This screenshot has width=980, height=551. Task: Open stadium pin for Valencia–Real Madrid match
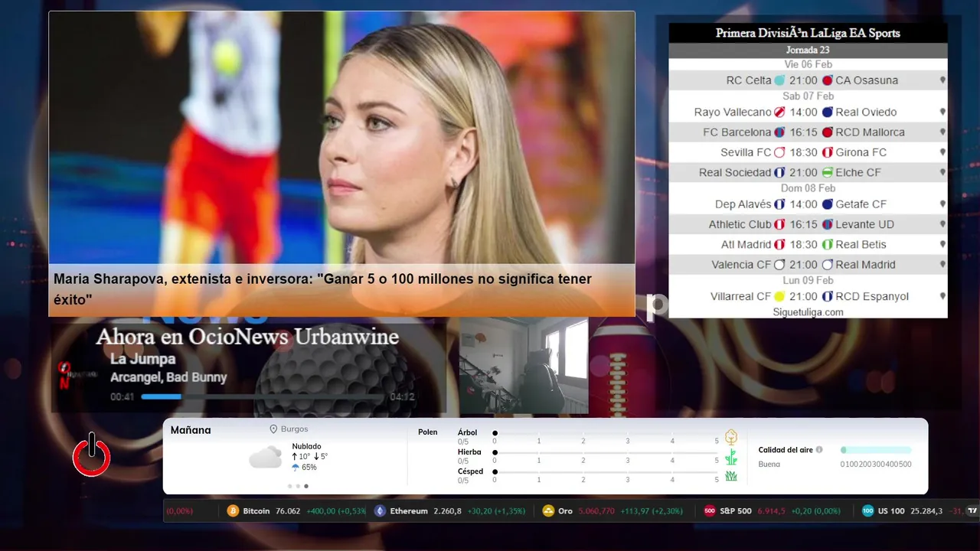click(x=942, y=265)
